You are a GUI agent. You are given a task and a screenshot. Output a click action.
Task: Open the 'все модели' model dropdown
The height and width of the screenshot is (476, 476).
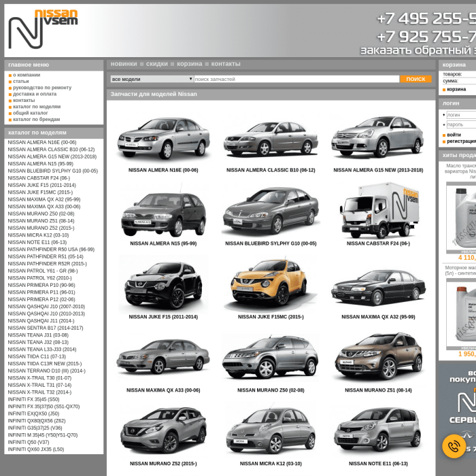click(x=152, y=79)
